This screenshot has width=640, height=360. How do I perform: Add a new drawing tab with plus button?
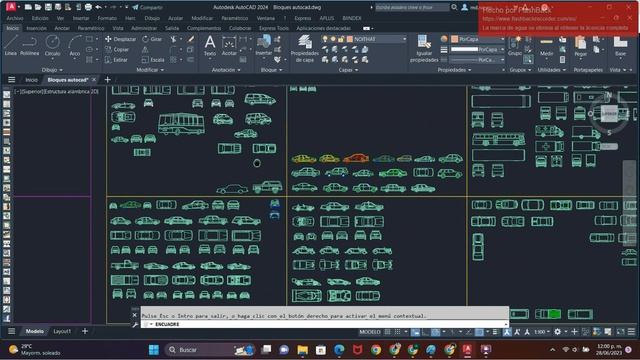(107, 79)
